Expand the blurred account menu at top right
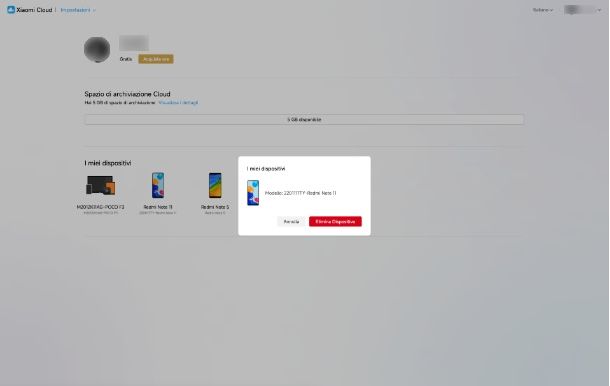The width and height of the screenshot is (610, 386). pos(582,10)
